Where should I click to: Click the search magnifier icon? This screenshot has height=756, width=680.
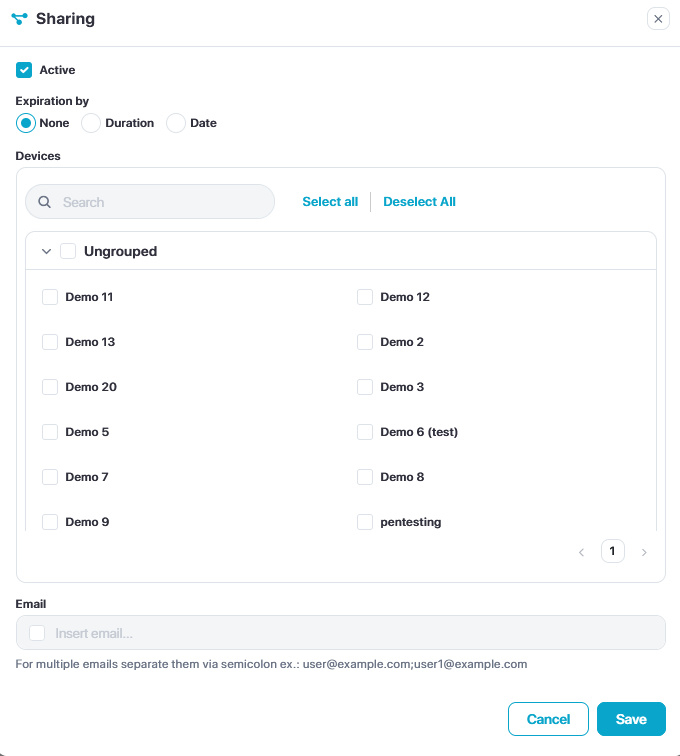point(44,202)
